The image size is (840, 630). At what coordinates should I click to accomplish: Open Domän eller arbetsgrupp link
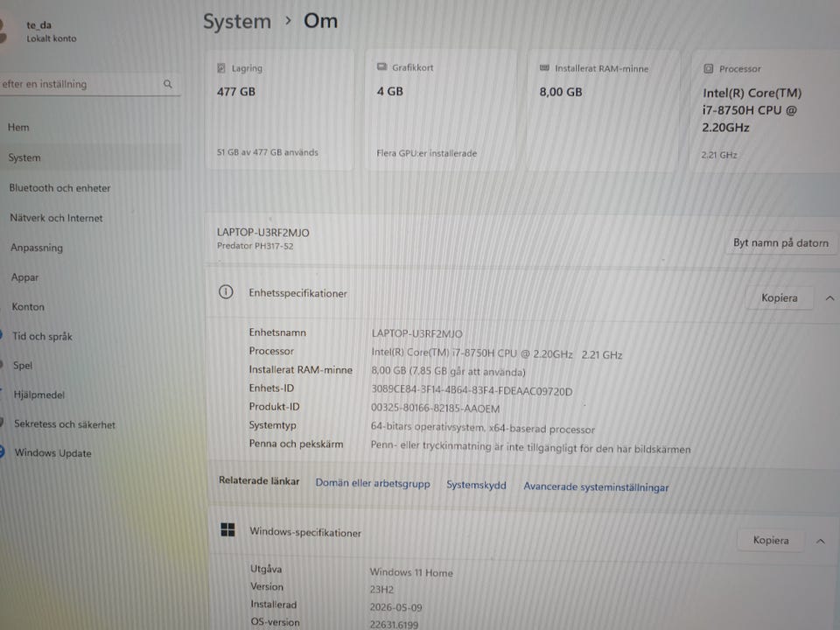373,483
